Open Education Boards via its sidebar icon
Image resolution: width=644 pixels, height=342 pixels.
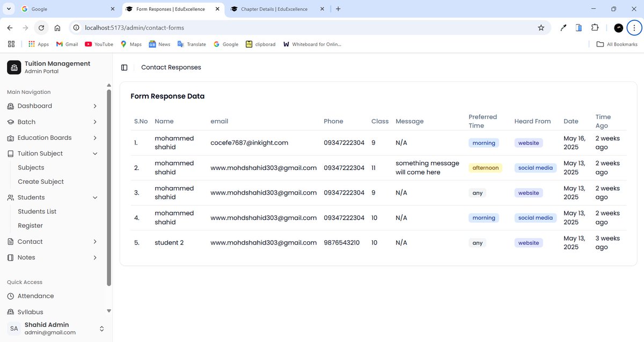point(10,138)
